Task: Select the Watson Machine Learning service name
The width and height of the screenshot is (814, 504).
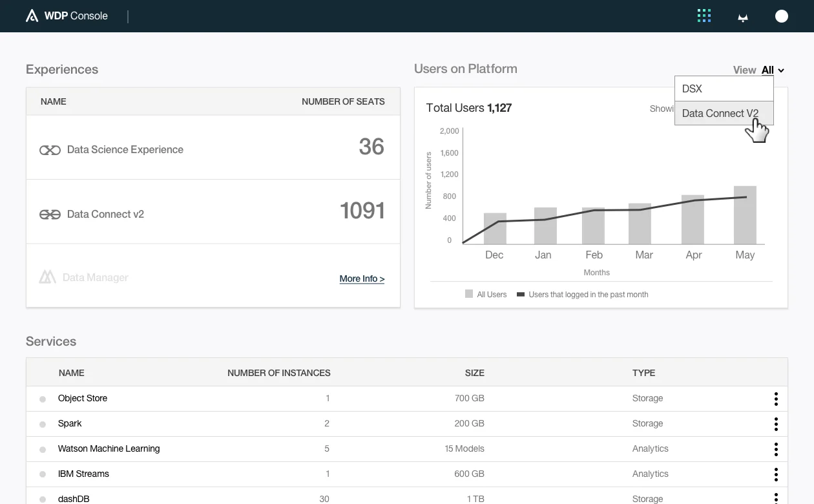Action: click(109, 448)
